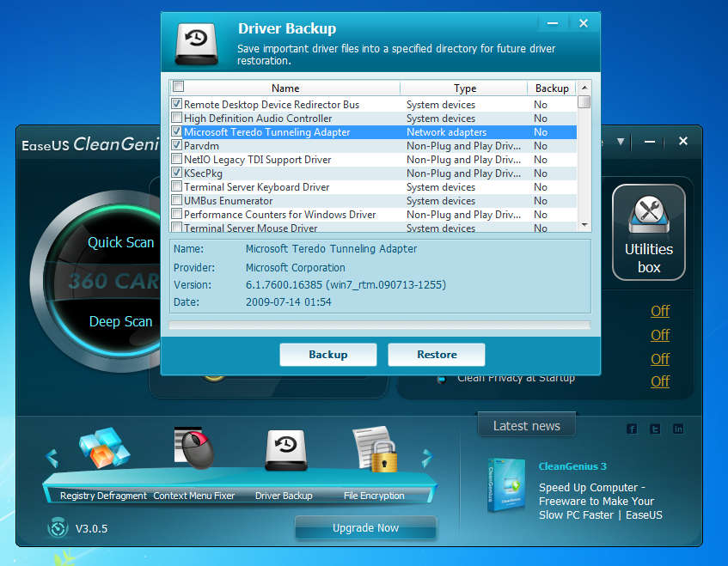Screen dimensions: 728x566
Task: Click the date value 2009-07-14 01:54
Action: click(288, 302)
